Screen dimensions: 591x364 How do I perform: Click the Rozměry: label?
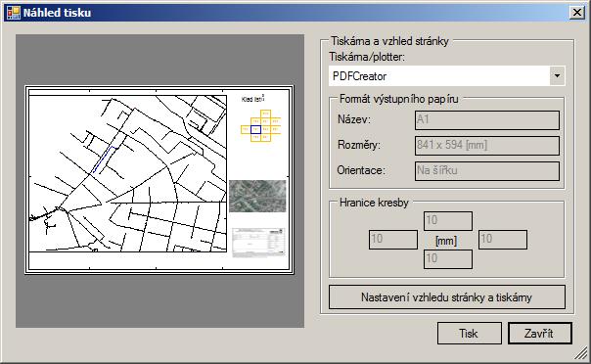click(x=359, y=145)
